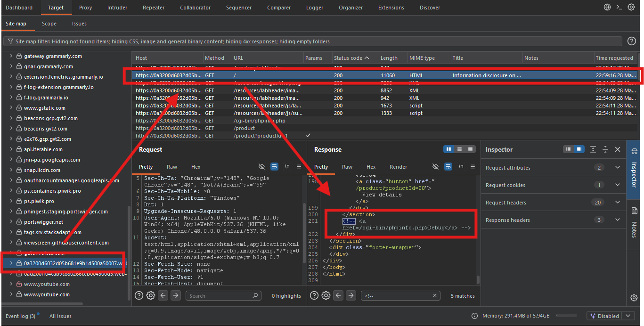The width and height of the screenshot is (644, 326).
Task: Click Request search help question icon
Action: point(139,295)
